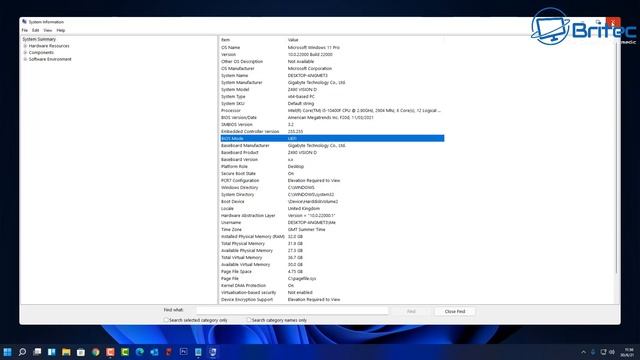Select the Kernel DMA Protection row

pos(332,285)
